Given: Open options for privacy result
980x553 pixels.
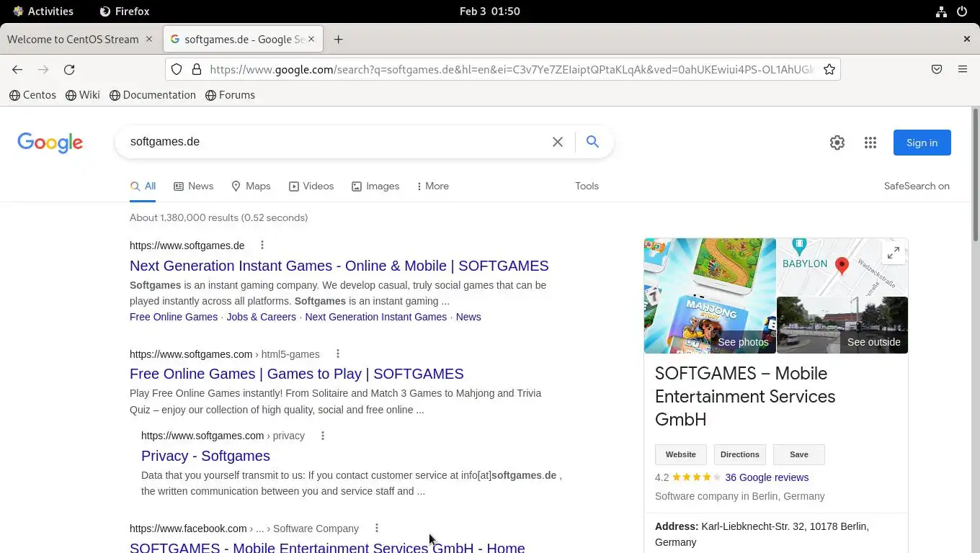Looking at the screenshot, I should click(x=323, y=436).
